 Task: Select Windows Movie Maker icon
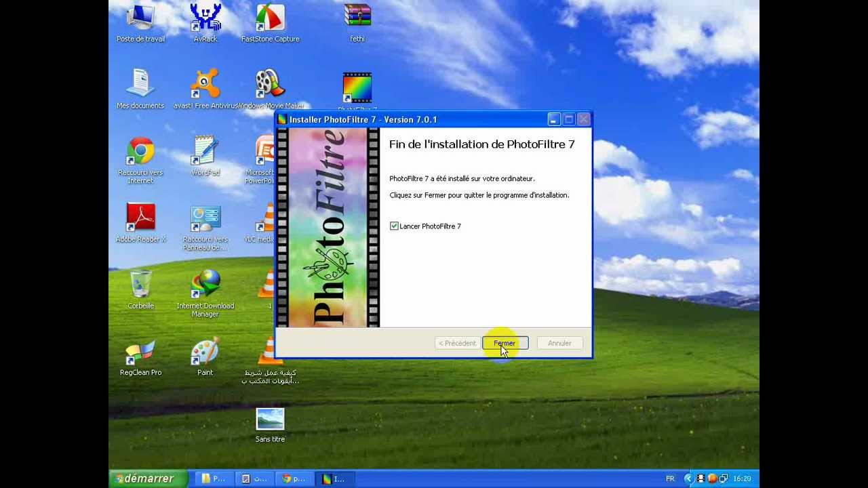(x=271, y=89)
